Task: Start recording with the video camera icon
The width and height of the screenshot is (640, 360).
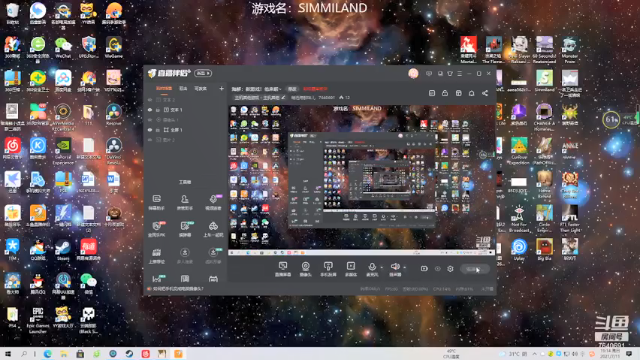Action: pyautogui.click(x=424, y=269)
